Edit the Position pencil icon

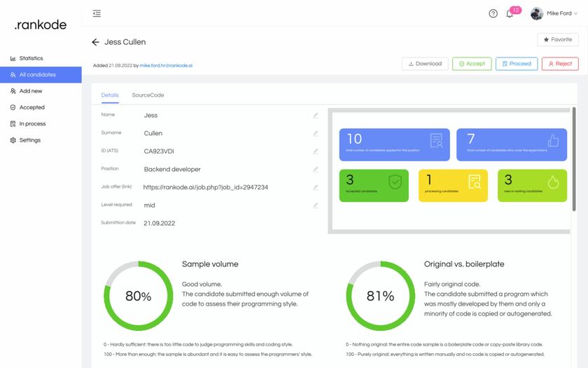click(316, 169)
